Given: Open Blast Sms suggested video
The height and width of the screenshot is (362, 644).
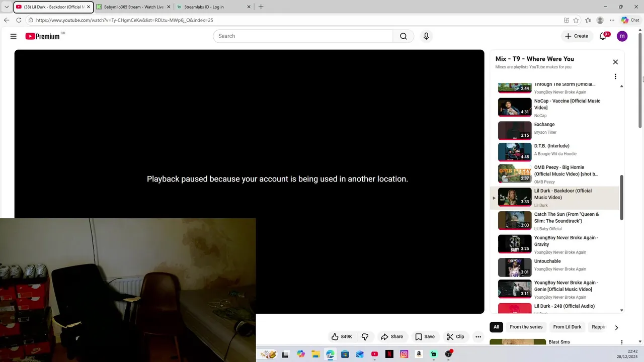Looking at the screenshot, I should [x=559, y=342].
